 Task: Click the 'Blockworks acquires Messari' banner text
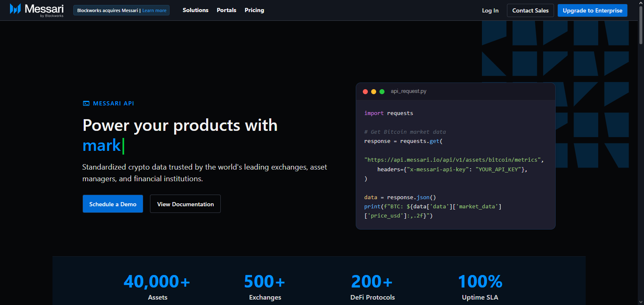point(107,10)
